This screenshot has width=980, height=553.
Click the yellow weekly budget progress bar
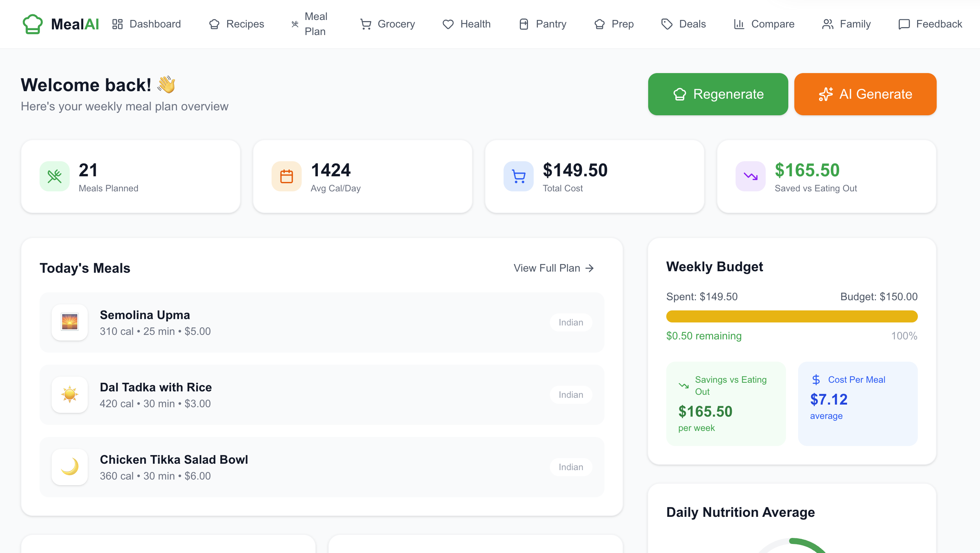(x=791, y=316)
